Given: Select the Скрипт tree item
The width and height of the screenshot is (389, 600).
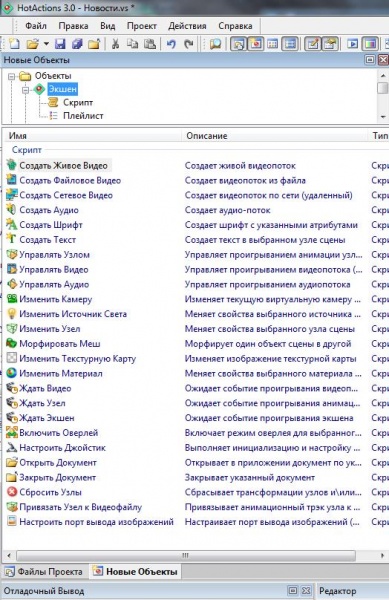Looking at the screenshot, I should point(78,103).
